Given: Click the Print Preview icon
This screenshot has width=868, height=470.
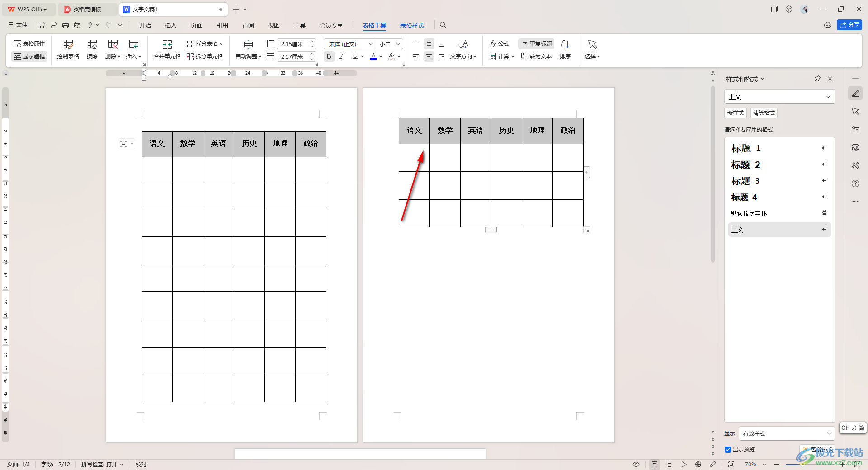Looking at the screenshot, I should point(77,25).
